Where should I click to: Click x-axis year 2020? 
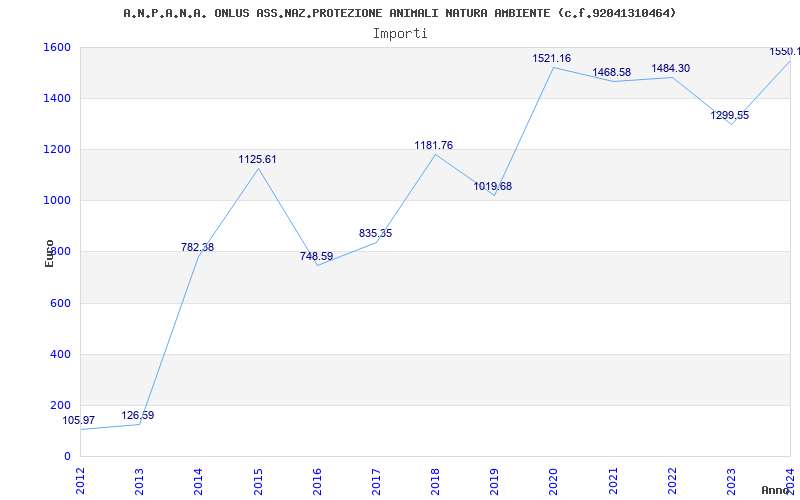[554, 481]
